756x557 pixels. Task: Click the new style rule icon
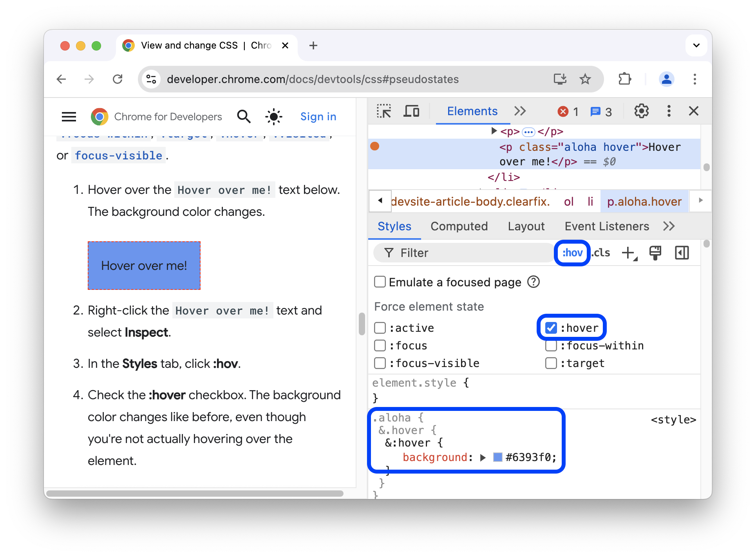[x=630, y=252]
